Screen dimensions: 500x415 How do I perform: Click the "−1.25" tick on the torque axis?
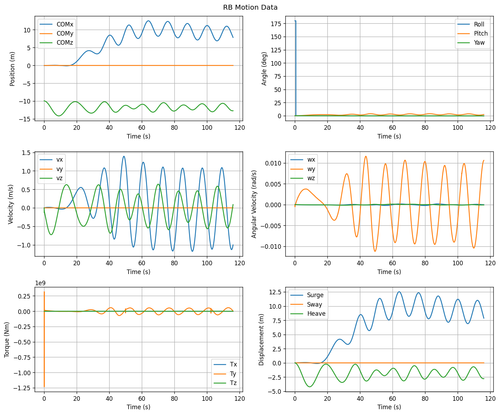(22, 388)
